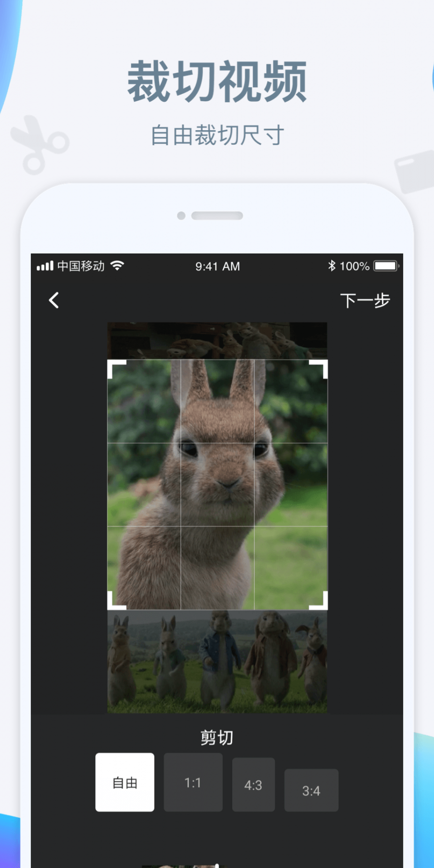Screen dimensions: 434x868
Task: Click the 自由裁切尺寸 subtitle text
Action: coord(217,135)
